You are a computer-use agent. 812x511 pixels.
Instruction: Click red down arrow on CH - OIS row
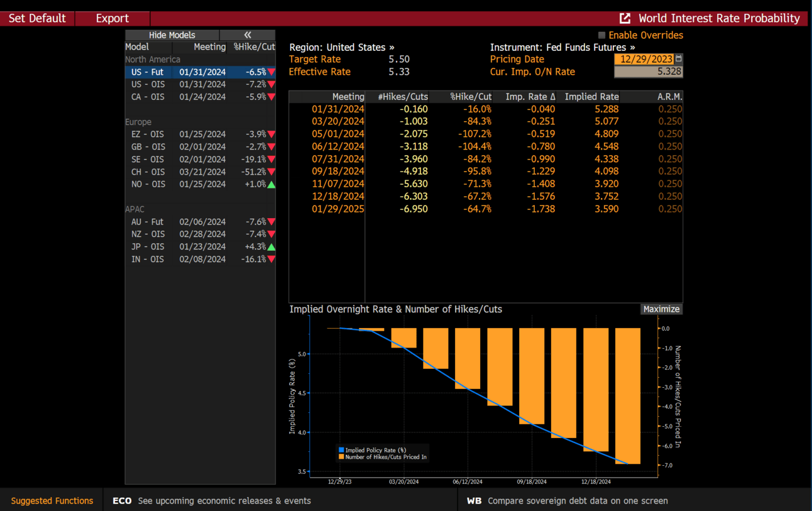coord(272,172)
